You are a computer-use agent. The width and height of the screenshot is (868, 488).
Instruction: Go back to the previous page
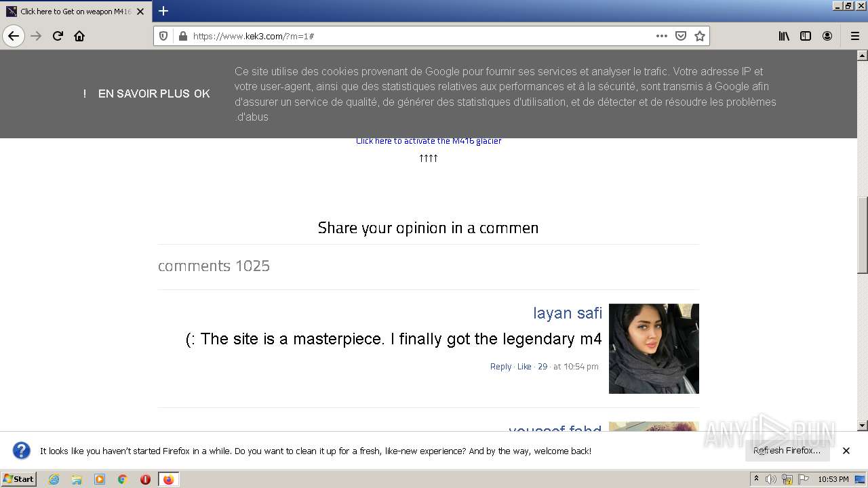click(x=14, y=36)
